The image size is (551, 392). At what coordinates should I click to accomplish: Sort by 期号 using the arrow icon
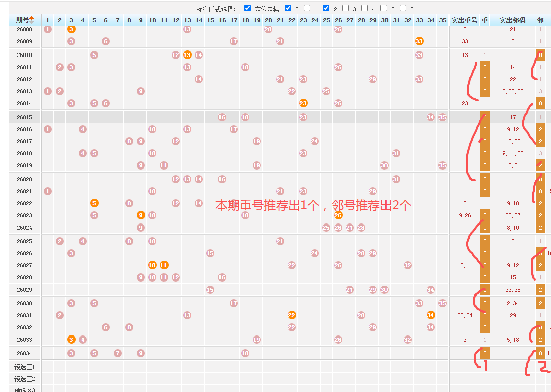[x=32, y=20]
